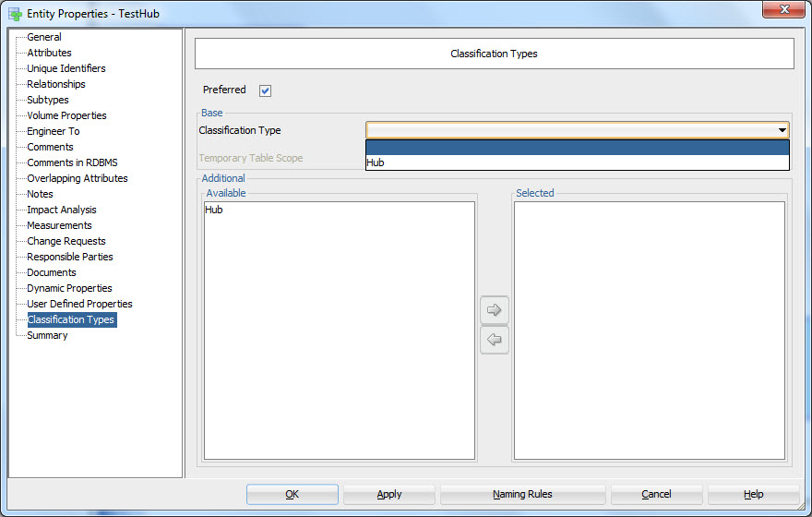Close the Entity Properties window

[783, 10]
